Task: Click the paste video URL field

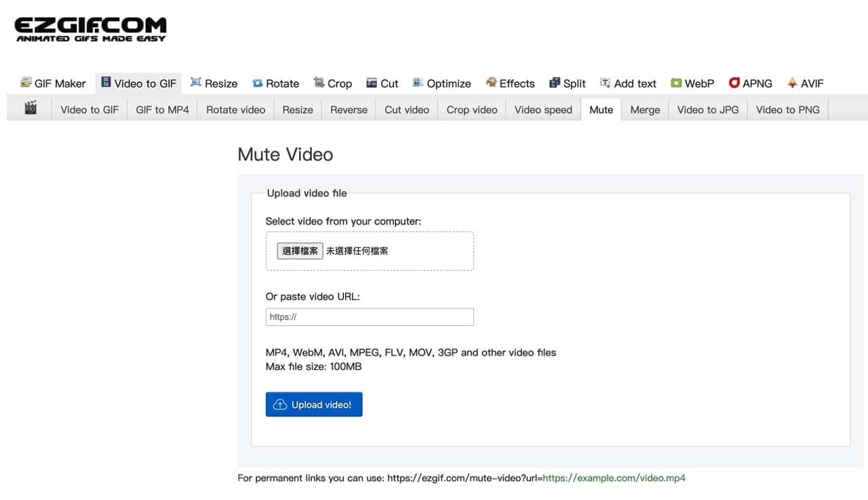Action: coord(370,317)
